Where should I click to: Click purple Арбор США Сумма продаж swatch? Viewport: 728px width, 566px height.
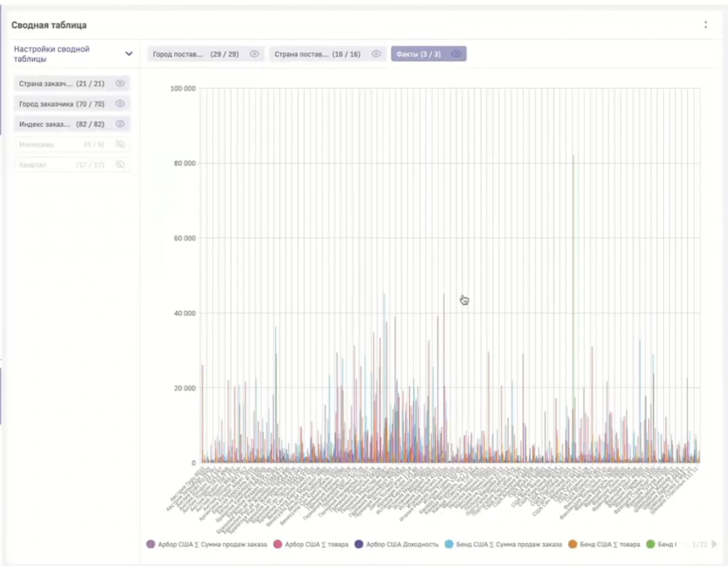pos(151,544)
